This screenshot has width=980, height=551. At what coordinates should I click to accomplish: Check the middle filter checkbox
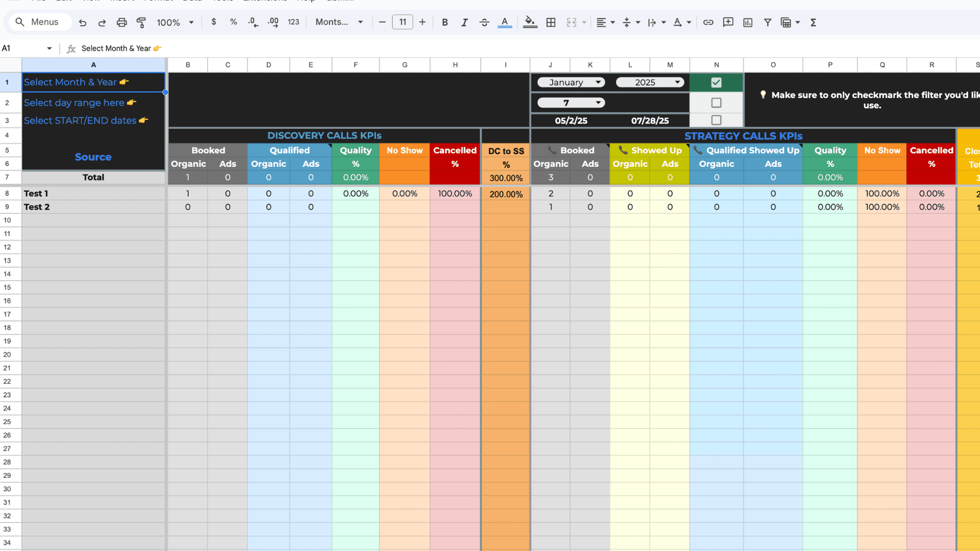click(x=716, y=103)
